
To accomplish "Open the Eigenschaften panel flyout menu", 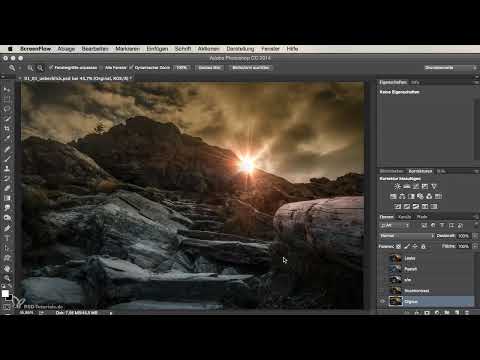I will coord(476,82).
